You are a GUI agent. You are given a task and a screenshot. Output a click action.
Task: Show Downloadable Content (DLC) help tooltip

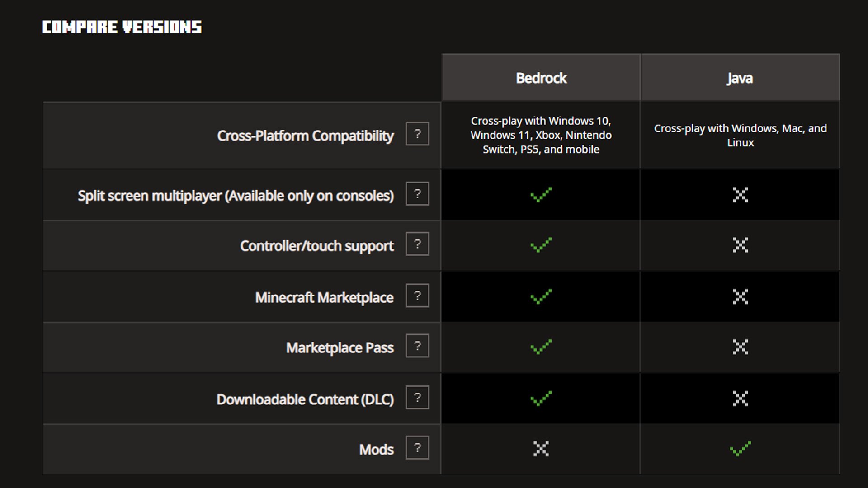(x=417, y=398)
